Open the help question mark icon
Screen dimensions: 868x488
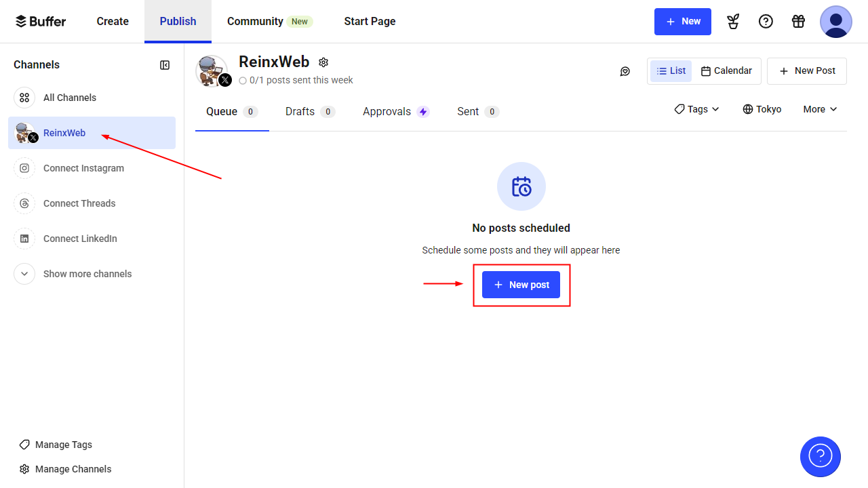(x=766, y=21)
